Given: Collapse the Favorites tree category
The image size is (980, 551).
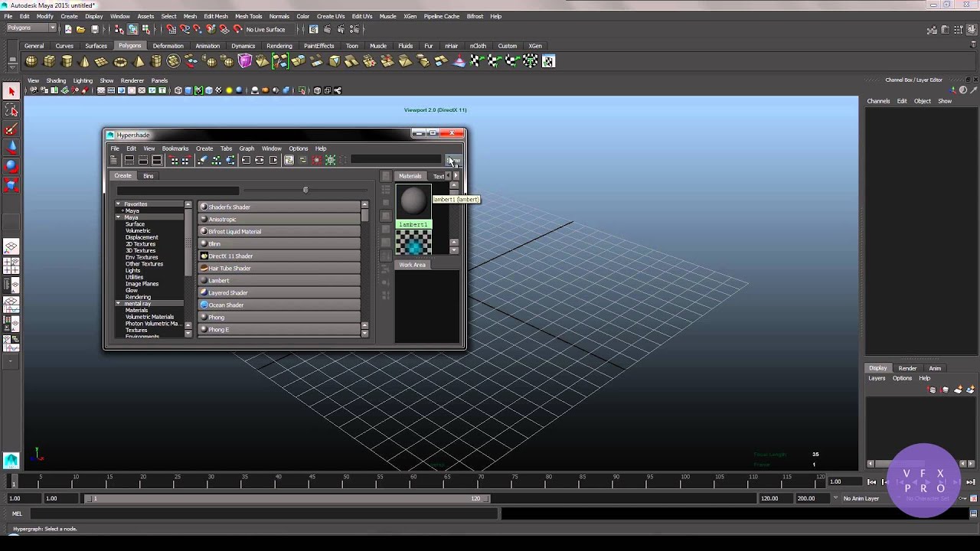Looking at the screenshot, I should point(119,204).
